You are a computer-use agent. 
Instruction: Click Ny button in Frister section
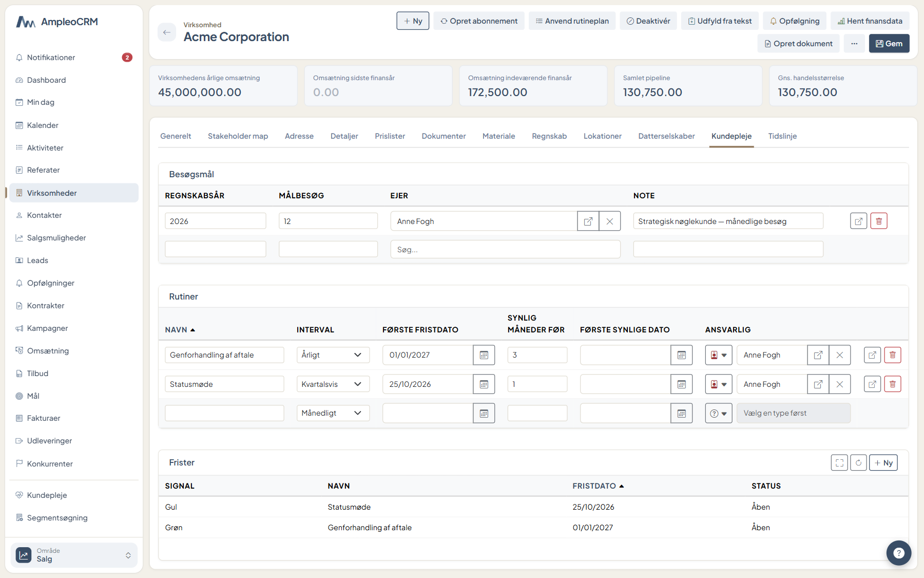pyautogui.click(x=883, y=462)
